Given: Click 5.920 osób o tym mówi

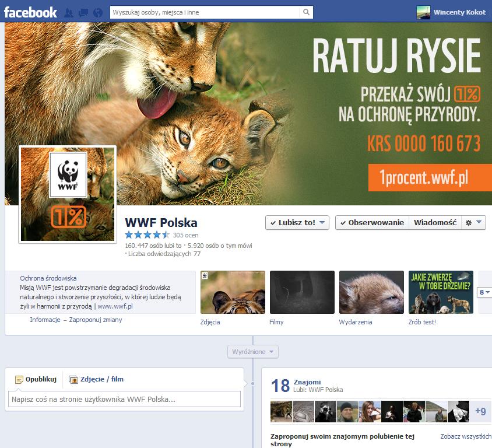Looking at the screenshot, I should (x=220, y=246).
